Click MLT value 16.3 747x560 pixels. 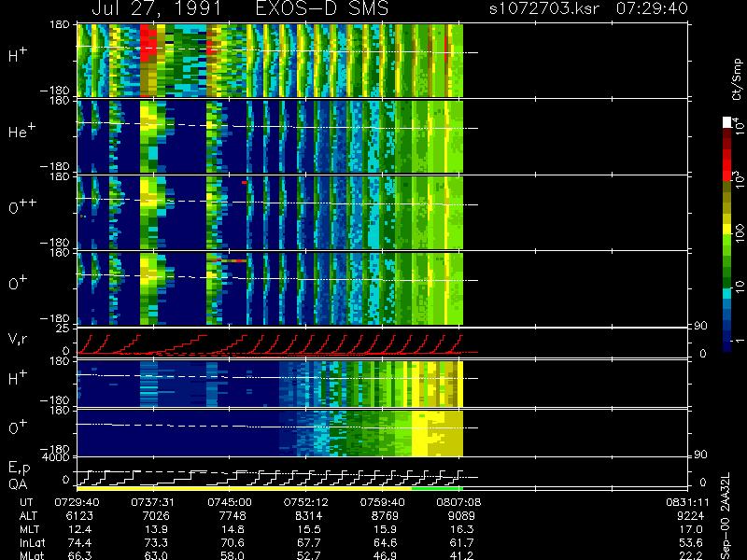[x=461, y=529]
